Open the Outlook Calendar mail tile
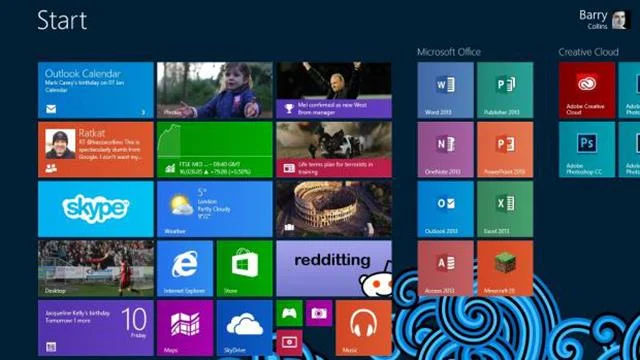The height and width of the screenshot is (360, 640). click(96, 90)
